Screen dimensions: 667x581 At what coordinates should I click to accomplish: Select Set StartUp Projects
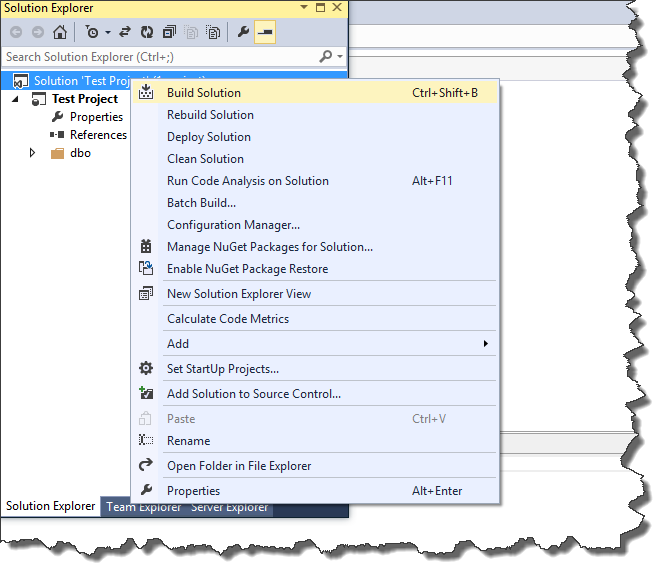315,369
